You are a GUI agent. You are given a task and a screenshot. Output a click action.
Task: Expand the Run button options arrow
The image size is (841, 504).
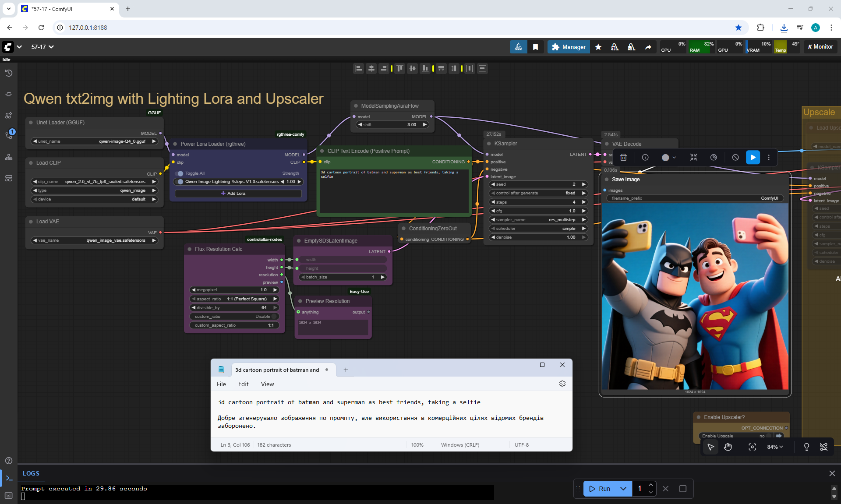click(x=623, y=489)
